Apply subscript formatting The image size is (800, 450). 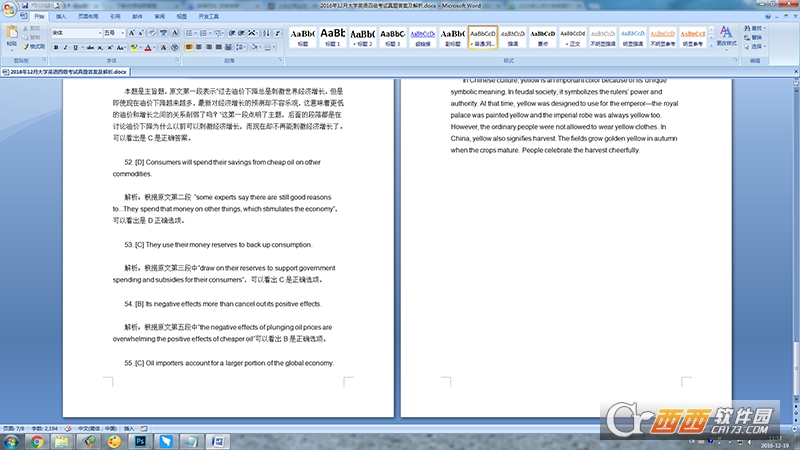[100, 47]
